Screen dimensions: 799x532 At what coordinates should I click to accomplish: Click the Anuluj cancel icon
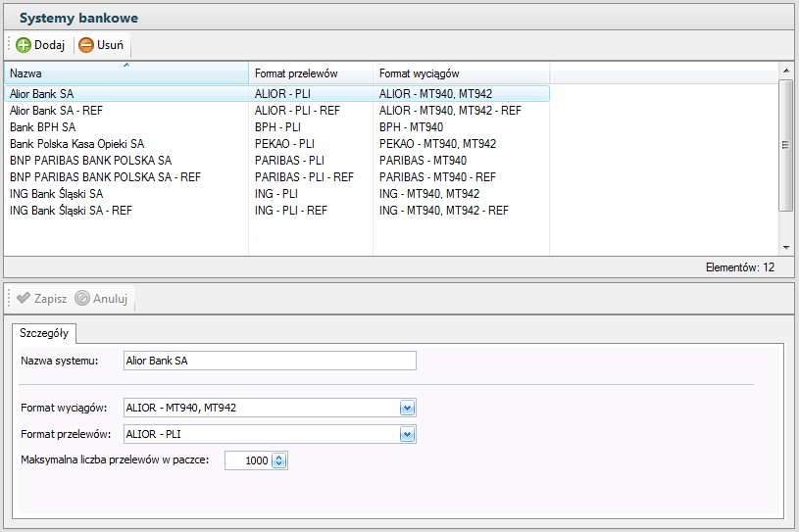coord(82,298)
